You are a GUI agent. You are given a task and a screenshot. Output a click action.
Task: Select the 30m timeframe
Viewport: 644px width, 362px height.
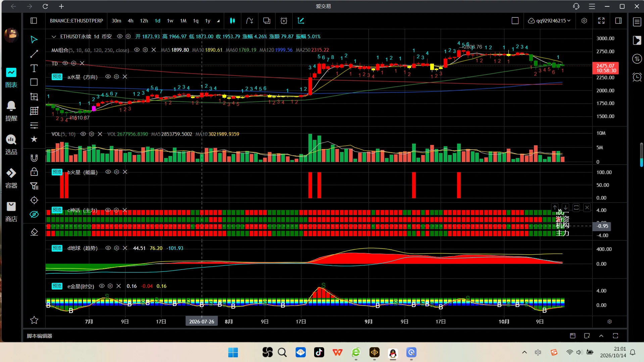pos(116,21)
